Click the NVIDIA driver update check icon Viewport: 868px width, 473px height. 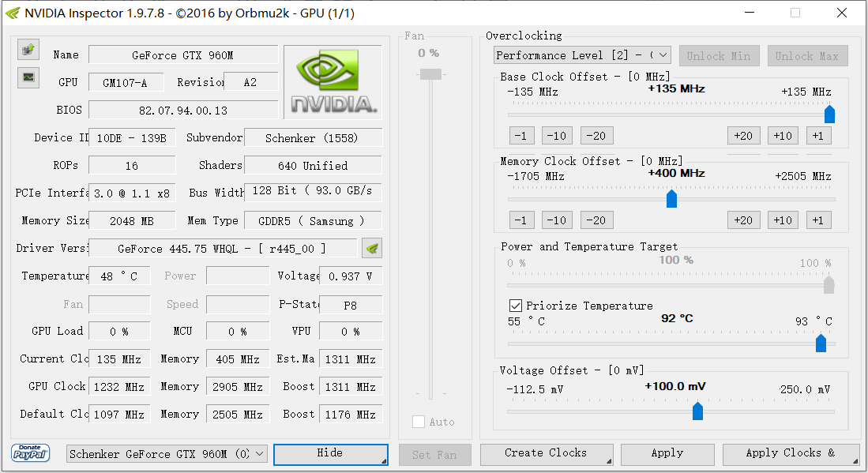(372, 249)
